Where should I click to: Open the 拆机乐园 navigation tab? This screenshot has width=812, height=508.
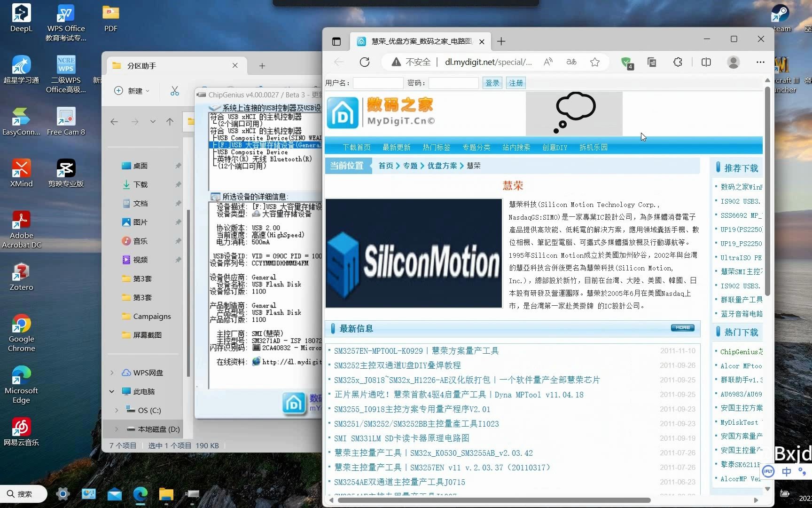593,147
